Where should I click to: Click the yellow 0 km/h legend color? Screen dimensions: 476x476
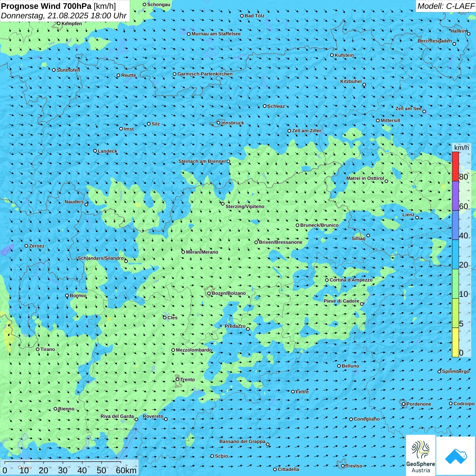pyautogui.click(x=455, y=342)
